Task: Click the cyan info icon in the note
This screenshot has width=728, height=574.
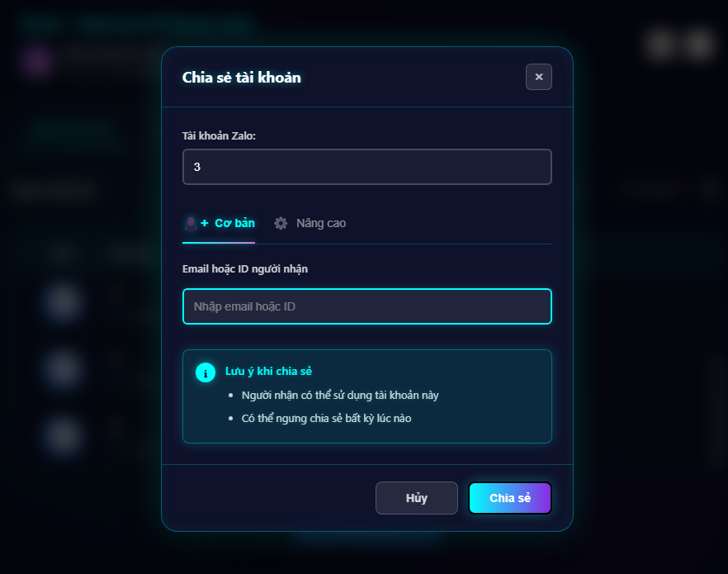Action: pyautogui.click(x=205, y=372)
